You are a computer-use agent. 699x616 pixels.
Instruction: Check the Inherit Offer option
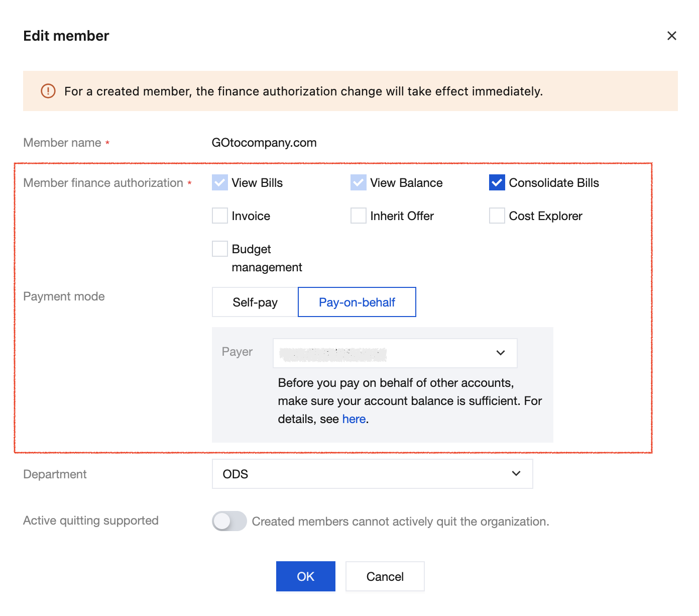[x=359, y=216]
